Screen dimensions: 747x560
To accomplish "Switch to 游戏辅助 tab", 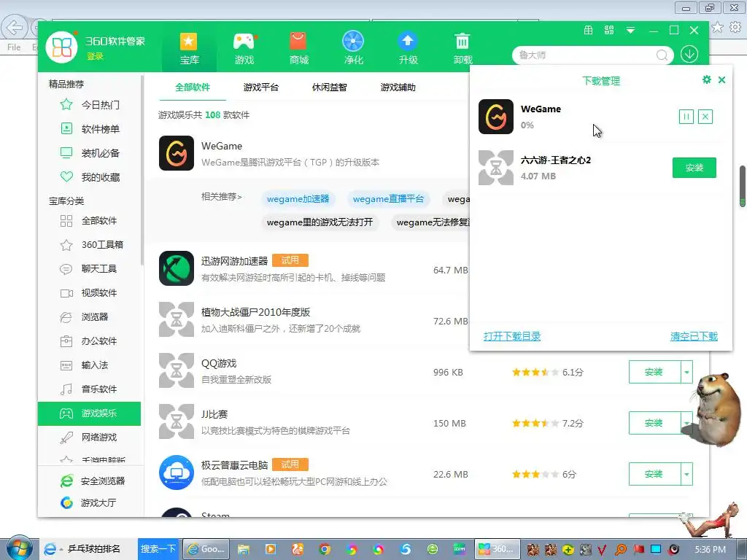I will click(x=398, y=87).
